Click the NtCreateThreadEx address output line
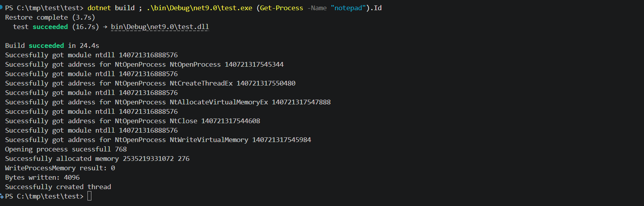 point(150,83)
